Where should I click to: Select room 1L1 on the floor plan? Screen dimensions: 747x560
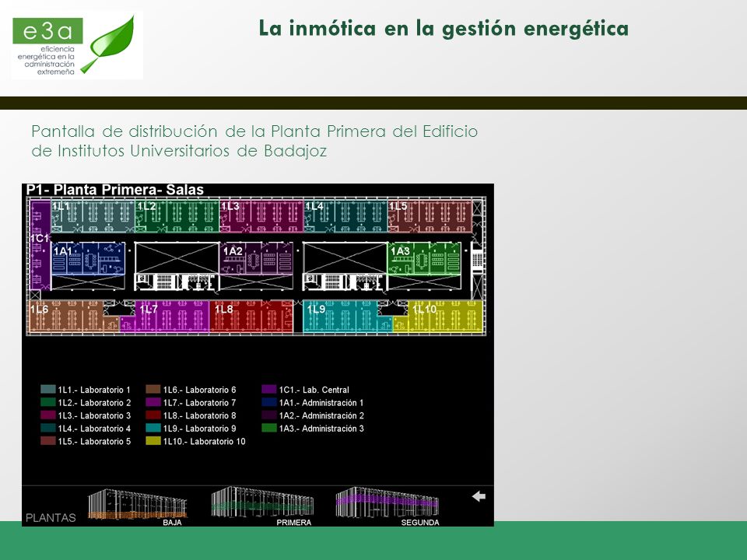point(93,216)
